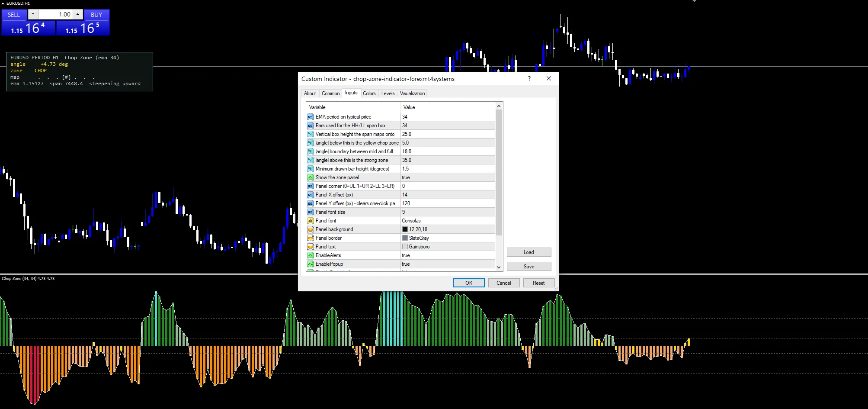
Task: Click the Value column header
Action: click(x=448, y=107)
